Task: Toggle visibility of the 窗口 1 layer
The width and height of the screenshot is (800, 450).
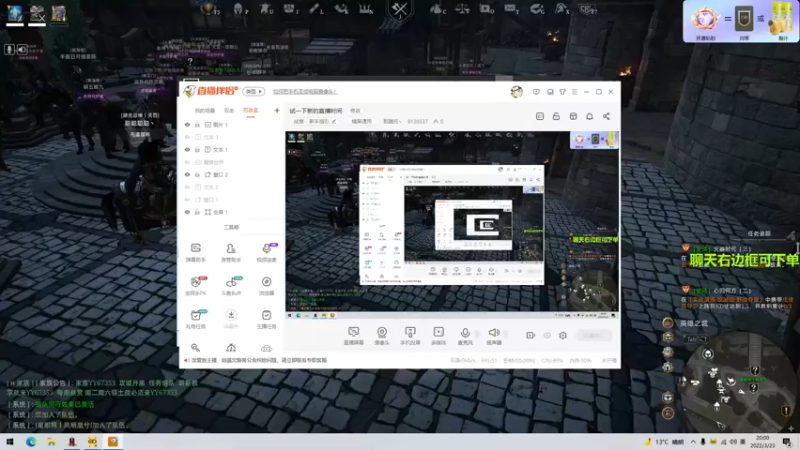Action: click(187, 199)
